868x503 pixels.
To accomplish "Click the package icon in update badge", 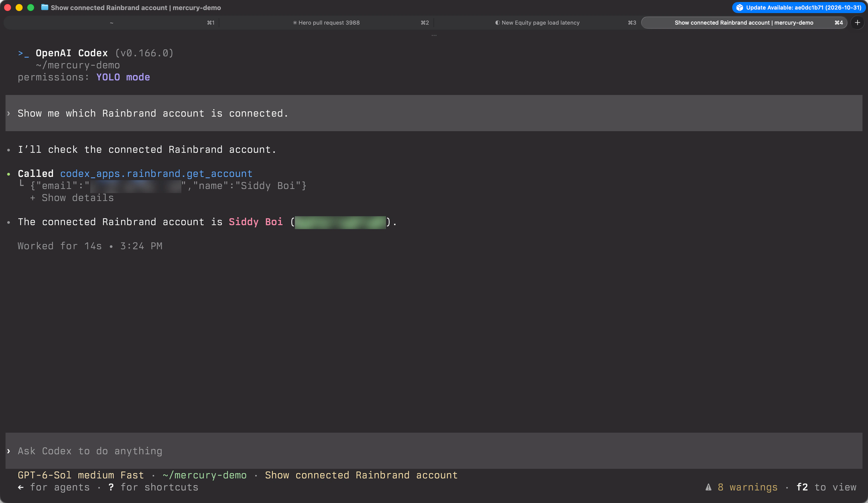I will [x=740, y=8].
